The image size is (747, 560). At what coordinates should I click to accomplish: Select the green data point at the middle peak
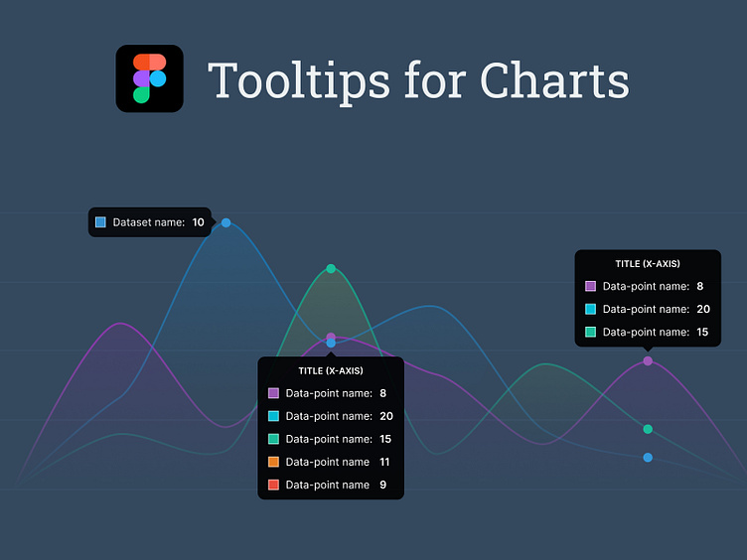pyautogui.click(x=331, y=268)
